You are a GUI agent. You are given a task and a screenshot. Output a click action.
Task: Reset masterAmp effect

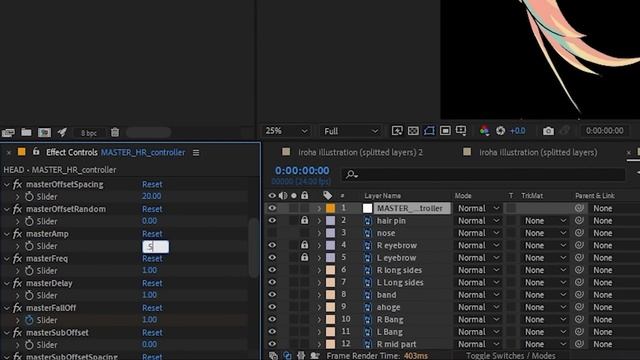coord(152,234)
